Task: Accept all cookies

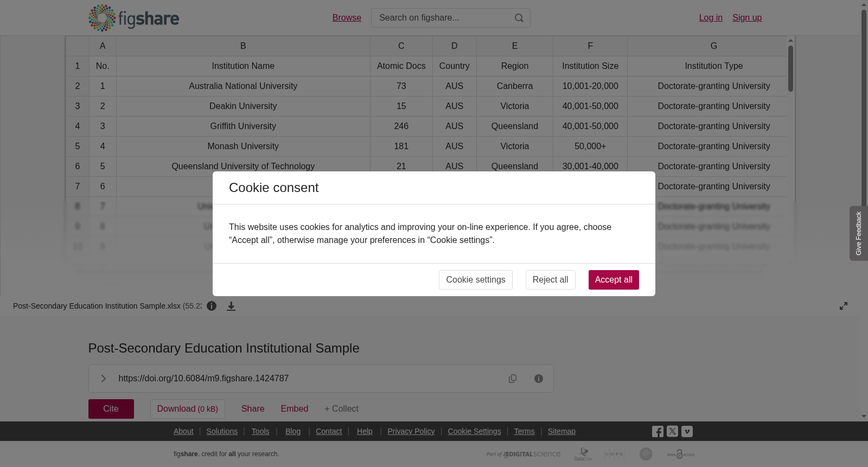Action: point(614,280)
